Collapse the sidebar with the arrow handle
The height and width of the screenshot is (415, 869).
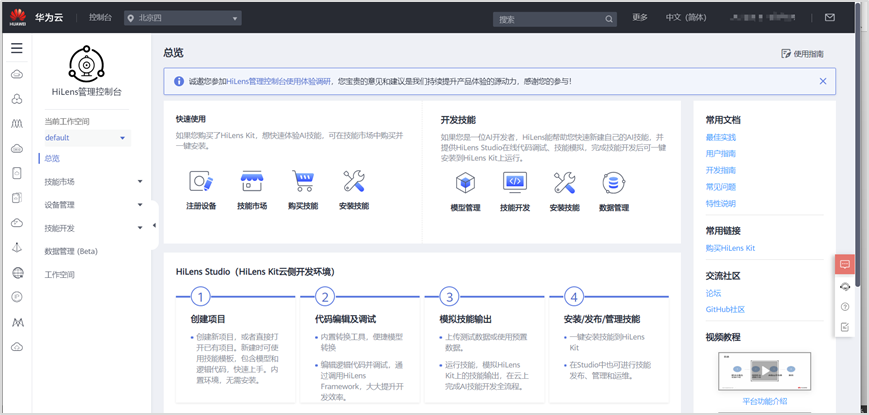tap(154, 225)
